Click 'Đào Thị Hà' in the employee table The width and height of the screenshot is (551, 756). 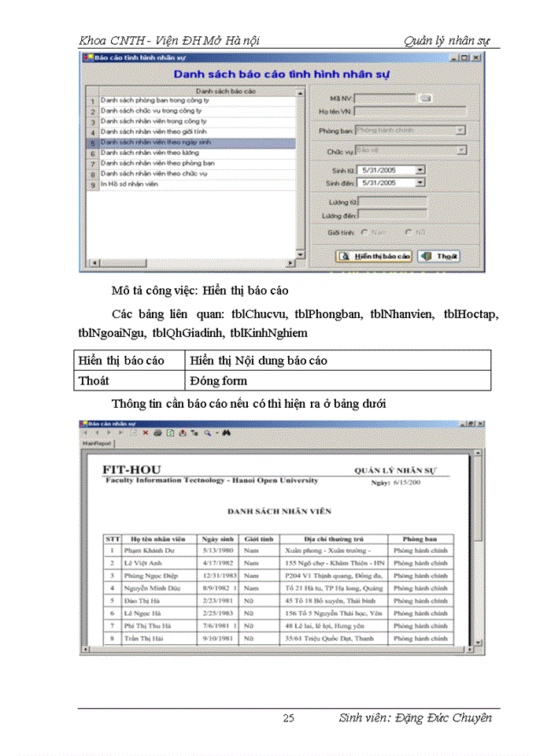coord(142,601)
